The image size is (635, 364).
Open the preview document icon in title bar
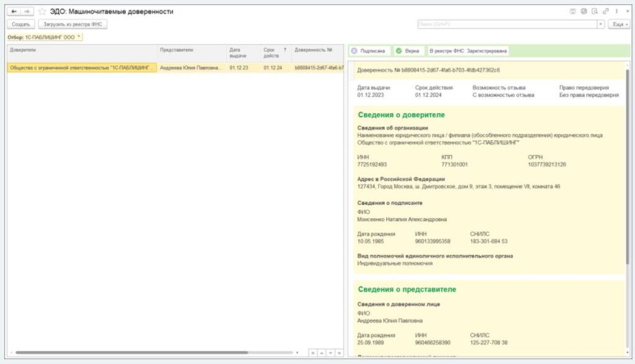click(595, 11)
